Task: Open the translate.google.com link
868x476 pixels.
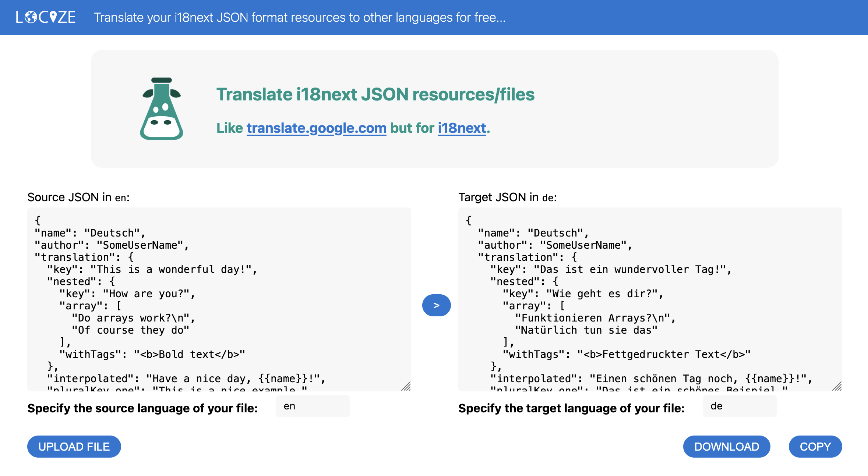Action: 316,128
